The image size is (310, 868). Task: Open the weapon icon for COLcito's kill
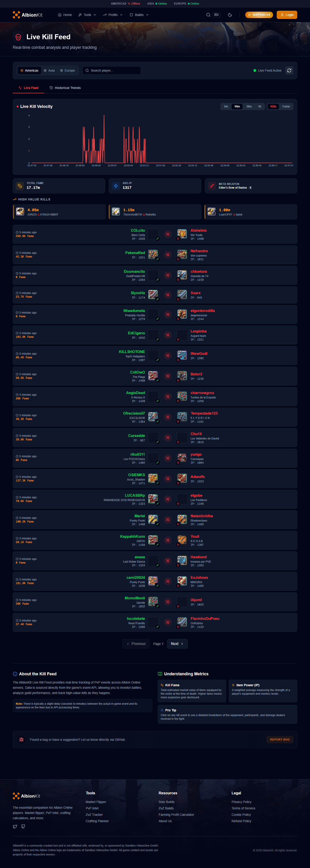pyautogui.click(x=153, y=234)
